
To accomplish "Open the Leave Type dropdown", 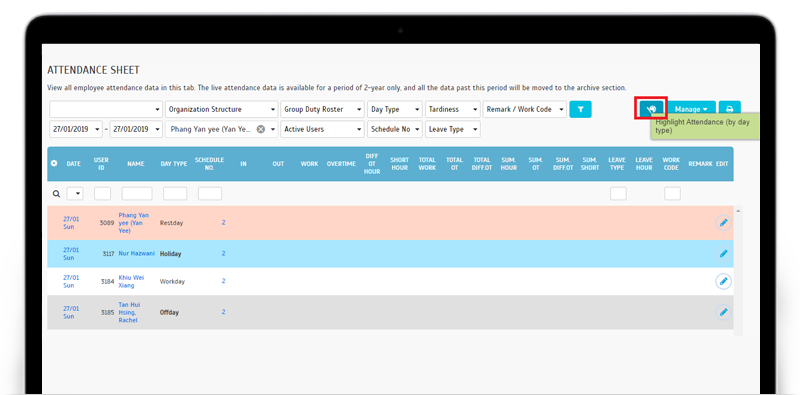I will point(453,129).
